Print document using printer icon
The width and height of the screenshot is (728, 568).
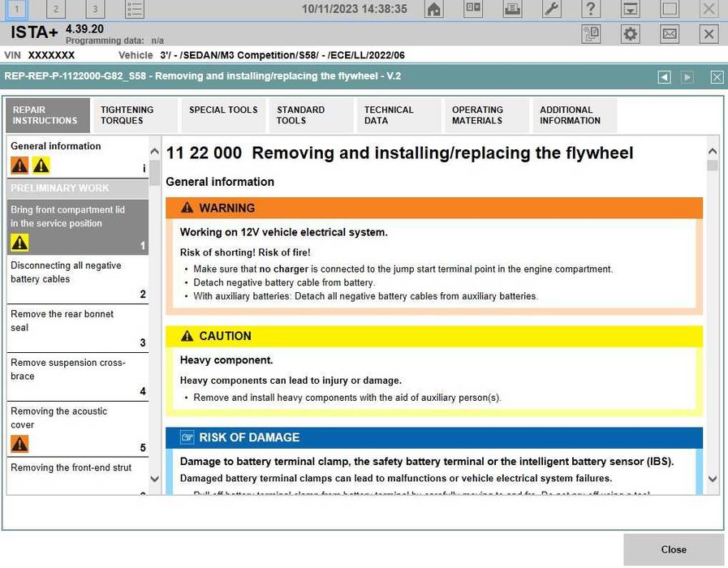(513, 9)
